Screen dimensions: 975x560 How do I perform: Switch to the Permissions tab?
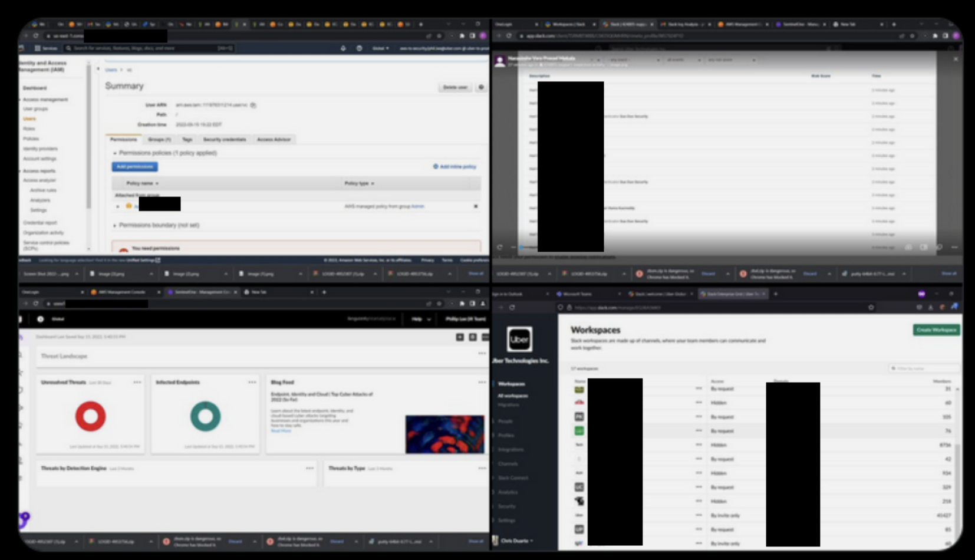pos(123,140)
